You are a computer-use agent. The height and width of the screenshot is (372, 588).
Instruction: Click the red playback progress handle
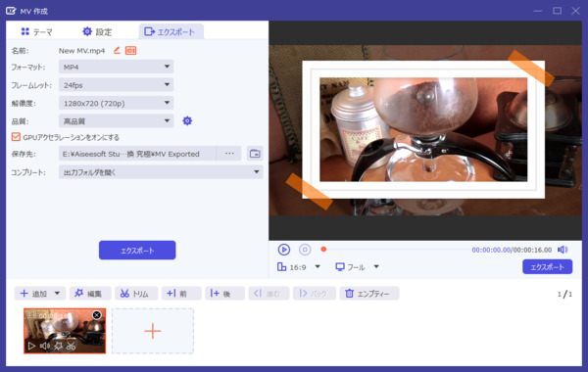pyautogui.click(x=323, y=249)
